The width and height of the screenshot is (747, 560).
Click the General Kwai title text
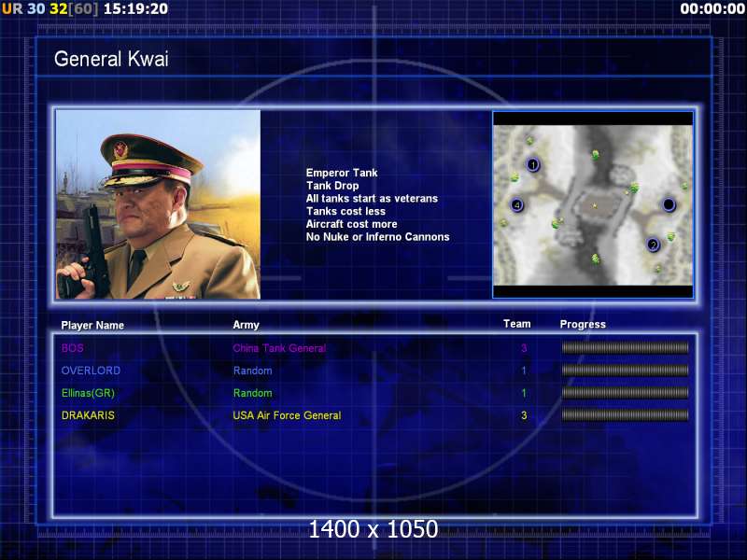(x=111, y=59)
